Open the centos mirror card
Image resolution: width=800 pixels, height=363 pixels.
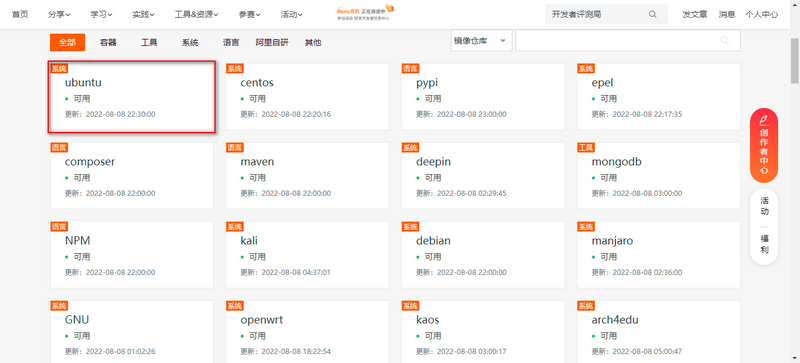[307, 97]
